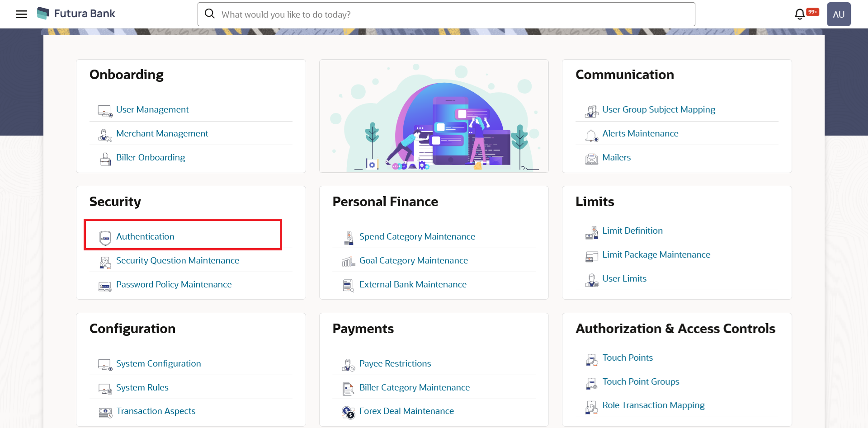This screenshot has height=428, width=868.
Task: Click the dashboard illustration banner image
Action: point(434,116)
